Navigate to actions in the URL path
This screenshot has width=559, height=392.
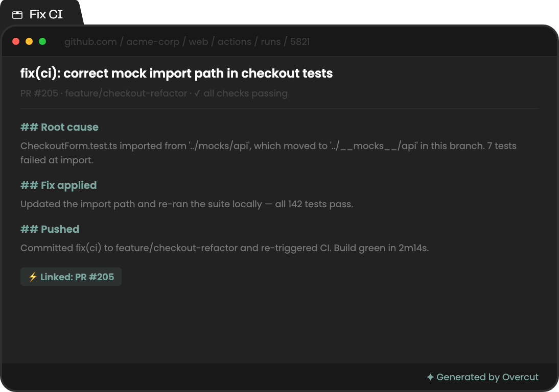pos(234,42)
